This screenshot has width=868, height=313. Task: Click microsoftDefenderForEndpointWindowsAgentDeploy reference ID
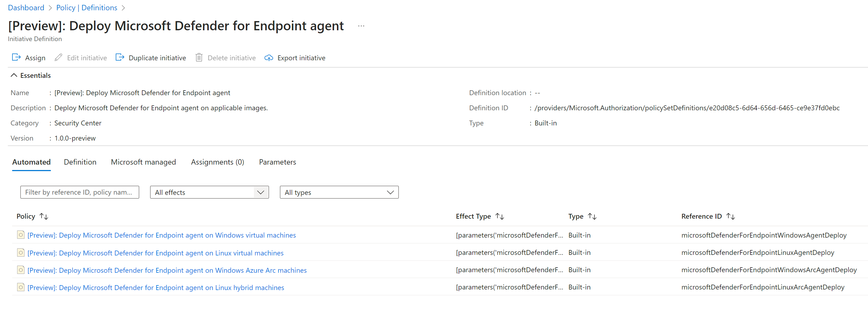(x=764, y=235)
